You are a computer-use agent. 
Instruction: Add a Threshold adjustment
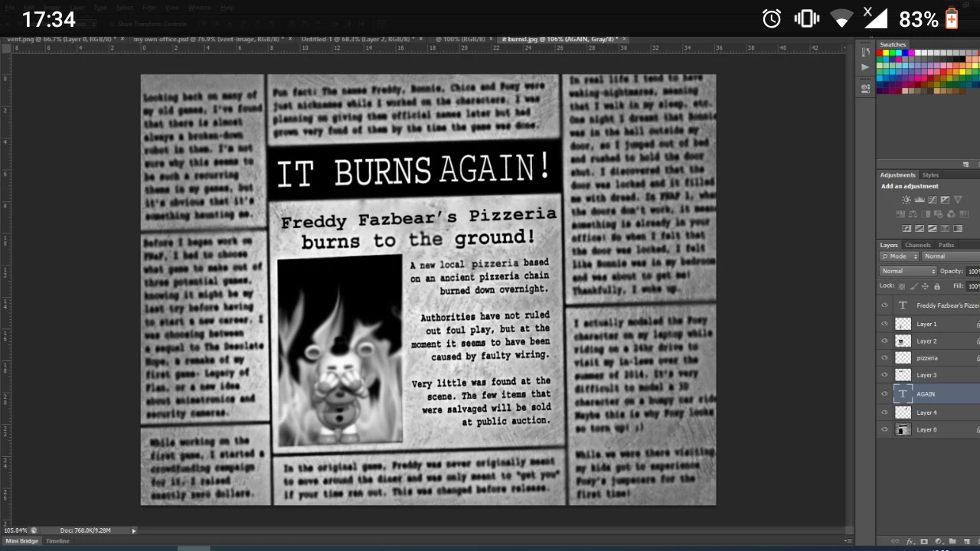pos(933,228)
